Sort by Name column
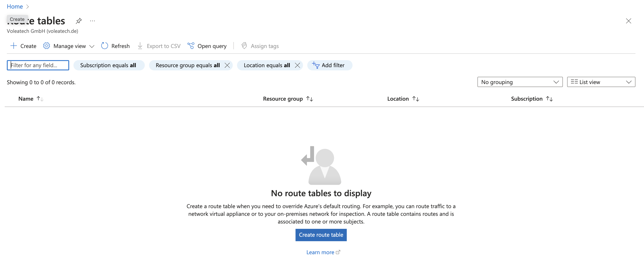The height and width of the screenshot is (267, 644). (x=26, y=99)
